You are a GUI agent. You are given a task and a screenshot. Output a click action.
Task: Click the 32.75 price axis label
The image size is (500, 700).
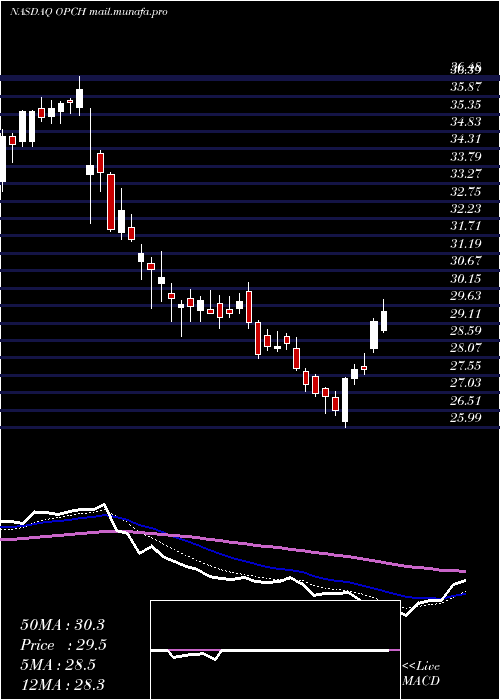(x=465, y=192)
